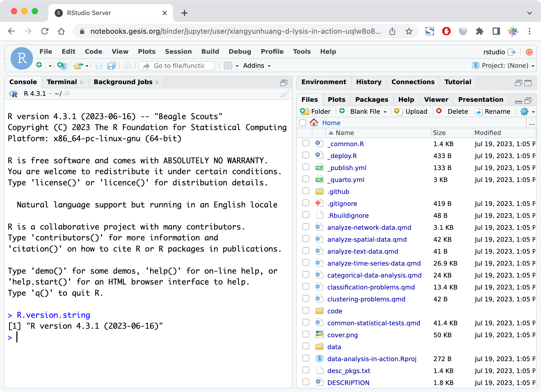Image resolution: width=541 pixels, height=392 pixels.
Task: Open the Files pane settings gear
Action: [x=525, y=111]
